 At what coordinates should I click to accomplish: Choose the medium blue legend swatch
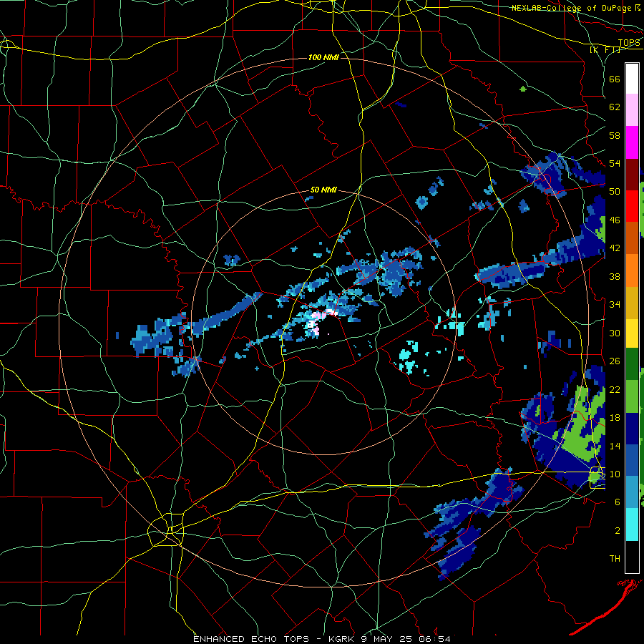coord(632,460)
